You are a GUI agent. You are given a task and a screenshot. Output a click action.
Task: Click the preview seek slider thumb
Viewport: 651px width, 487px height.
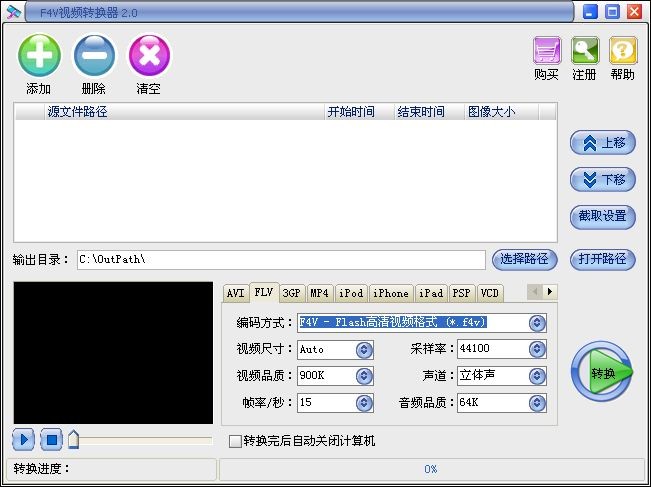(73, 440)
